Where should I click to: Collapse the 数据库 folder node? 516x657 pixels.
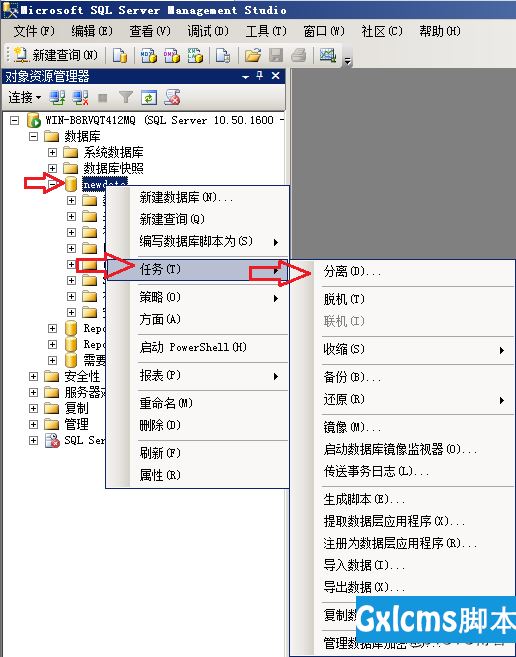point(33,136)
